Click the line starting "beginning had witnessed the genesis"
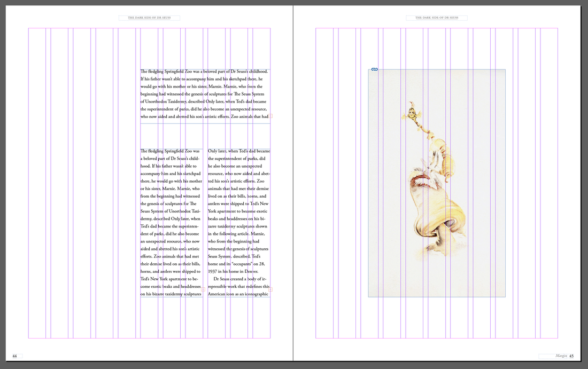 [202, 94]
